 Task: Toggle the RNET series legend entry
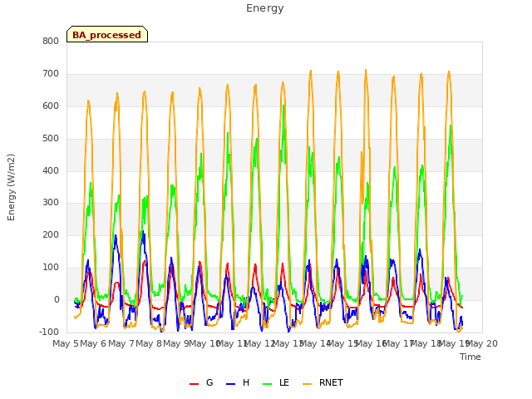click(323, 382)
